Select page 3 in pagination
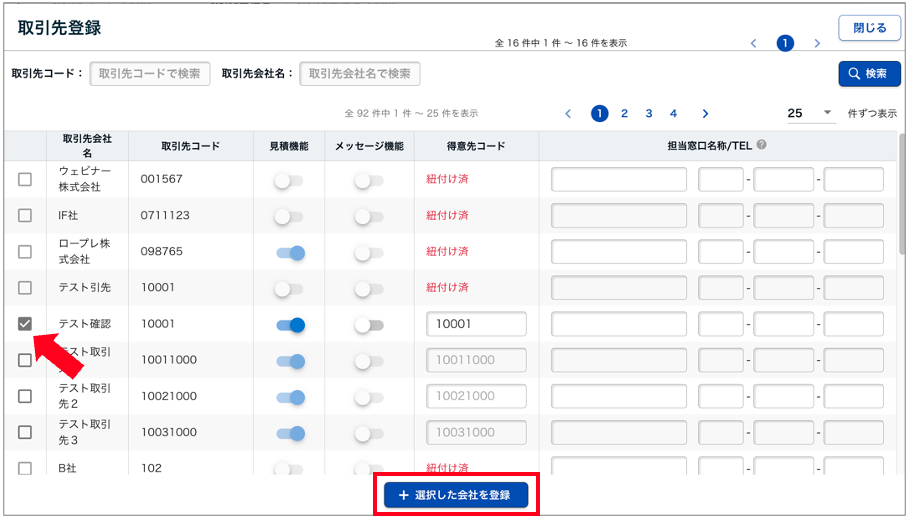This screenshot has height=519, width=908. (x=649, y=114)
